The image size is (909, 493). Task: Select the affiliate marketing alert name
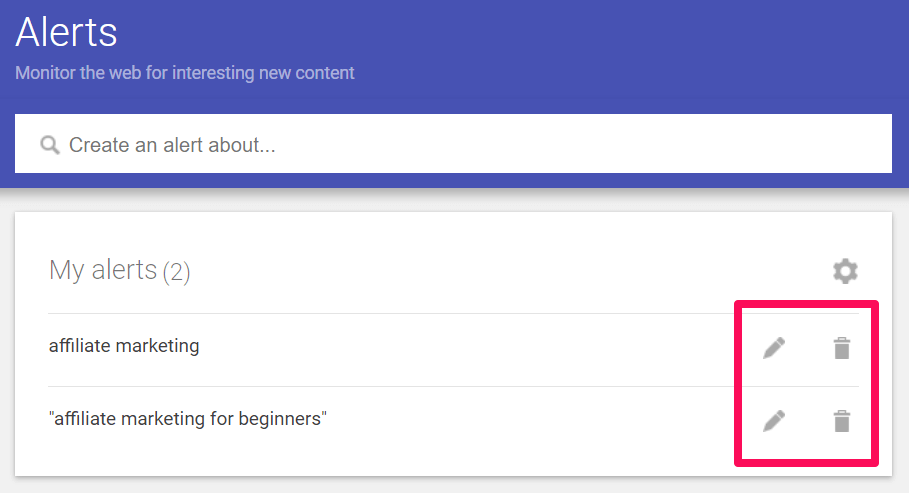(124, 346)
